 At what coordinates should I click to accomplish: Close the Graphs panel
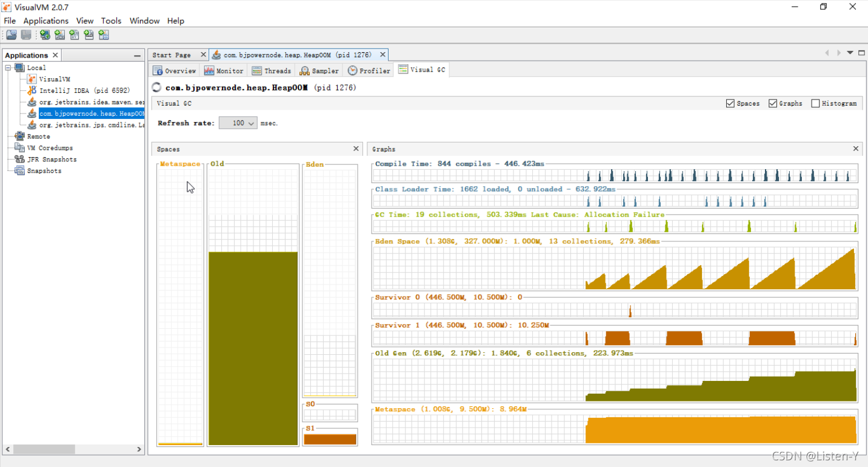click(x=856, y=149)
